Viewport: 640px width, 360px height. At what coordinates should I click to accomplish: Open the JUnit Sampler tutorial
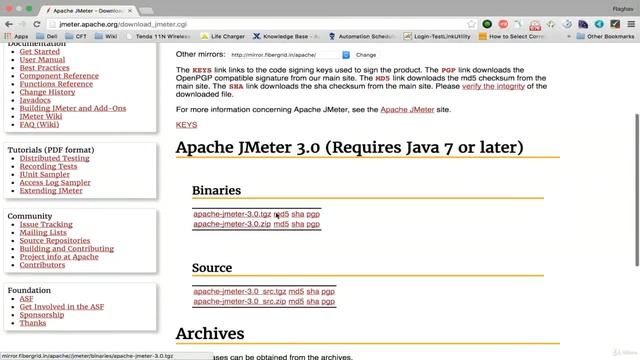coord(44,174)
